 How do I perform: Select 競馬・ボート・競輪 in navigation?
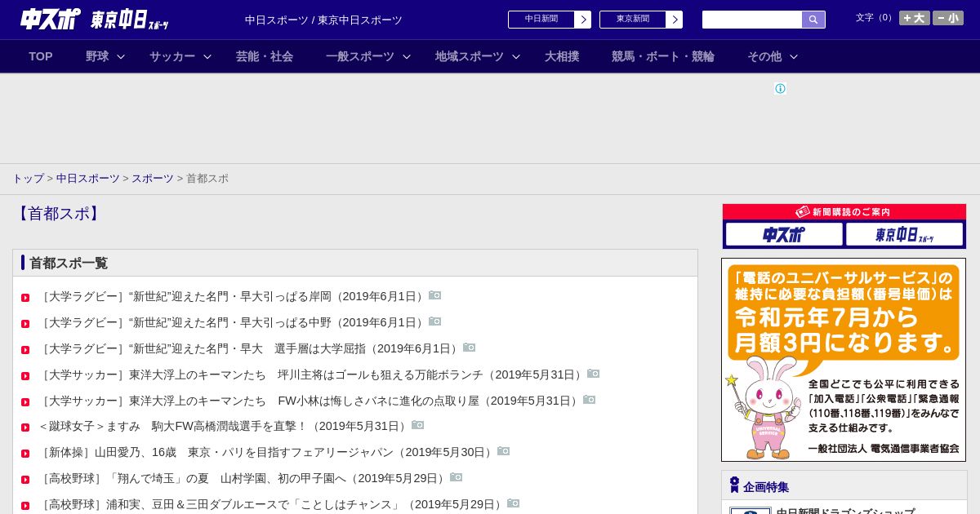point(663,56)
